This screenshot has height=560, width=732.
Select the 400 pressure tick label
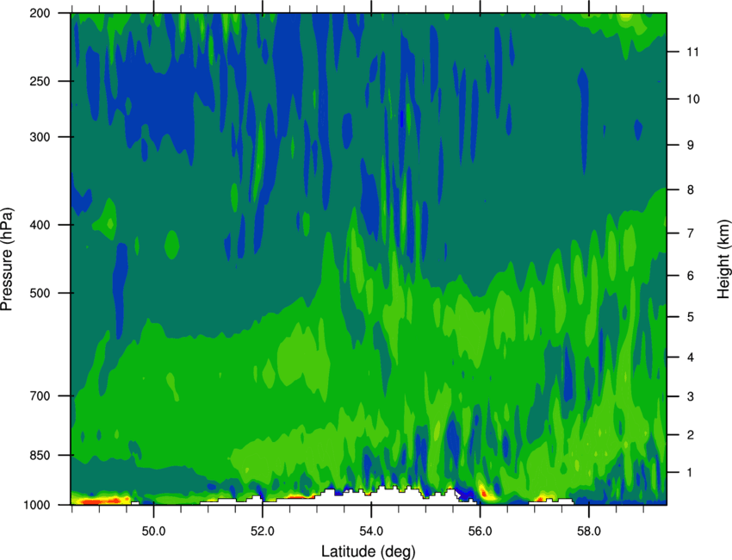click(x=40, y=225)
